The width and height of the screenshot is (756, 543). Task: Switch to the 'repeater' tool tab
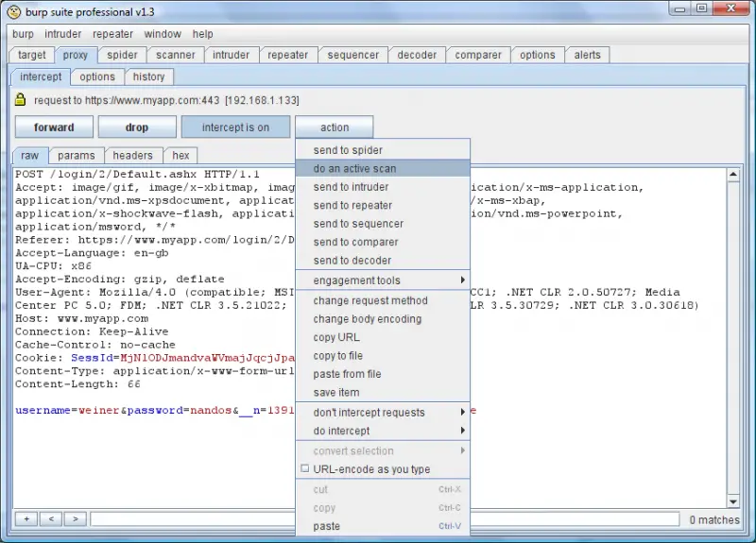[288, 55]
